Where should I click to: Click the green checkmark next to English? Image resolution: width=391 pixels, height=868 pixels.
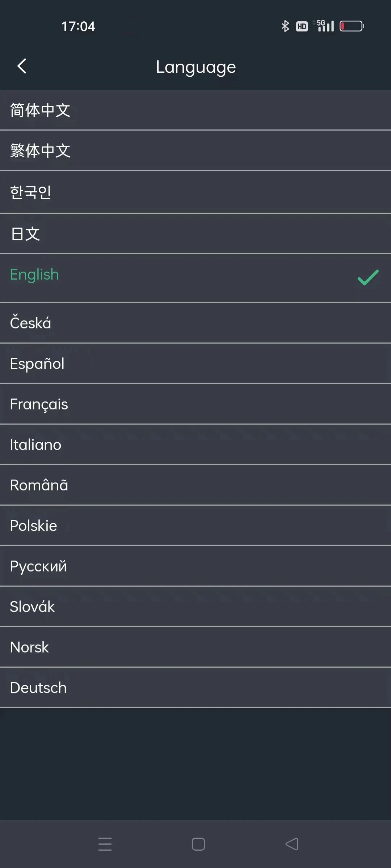click(x=368, y=277)
